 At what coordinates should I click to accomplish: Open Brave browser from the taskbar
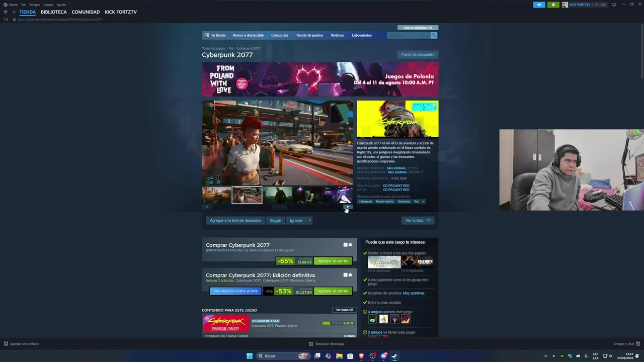point(361,356)
